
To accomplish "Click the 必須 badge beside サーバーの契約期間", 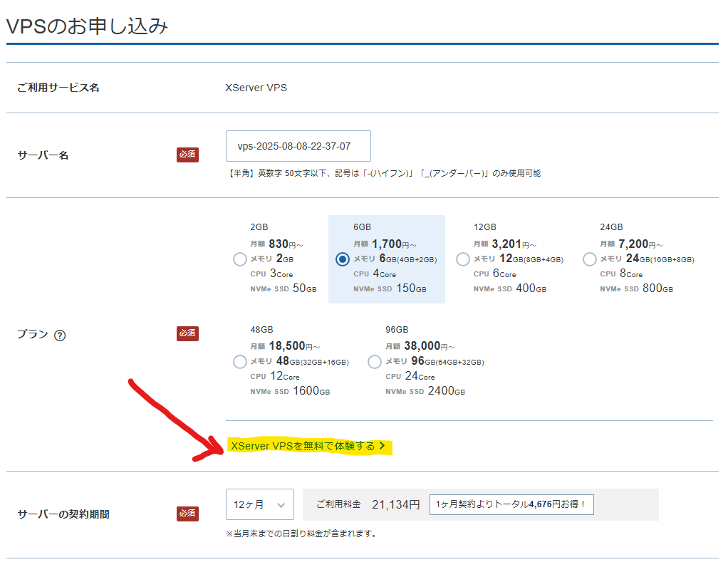I will click(187, 514).
